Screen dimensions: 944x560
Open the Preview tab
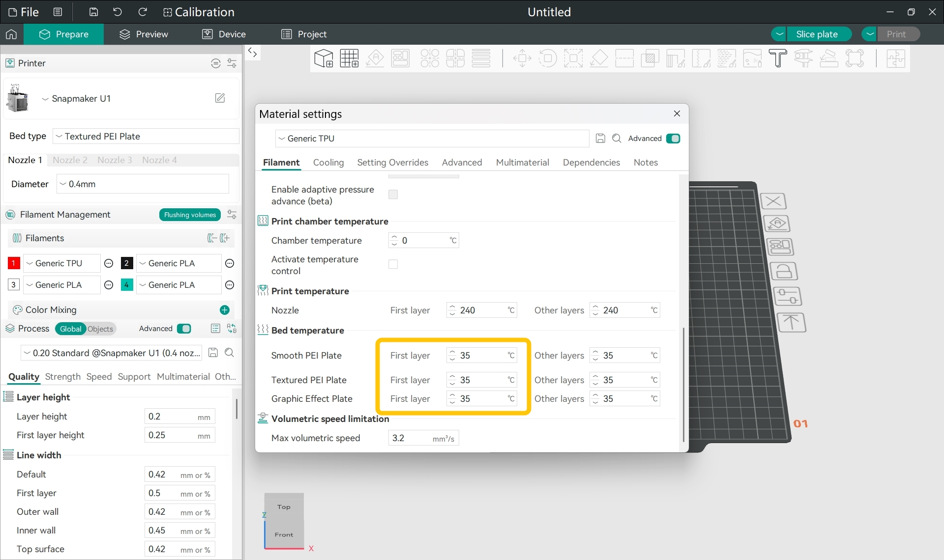(x=144, y=34)
